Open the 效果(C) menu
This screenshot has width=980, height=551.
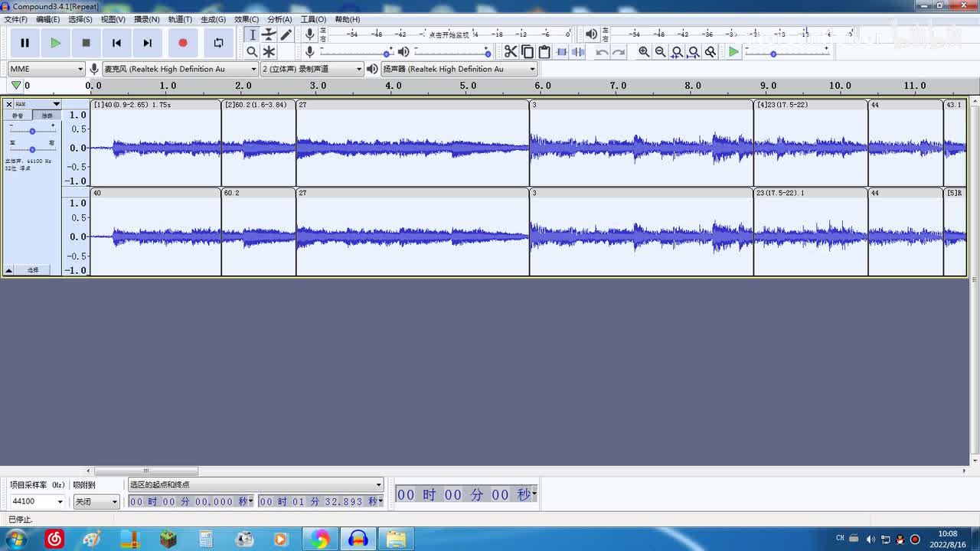247,19
